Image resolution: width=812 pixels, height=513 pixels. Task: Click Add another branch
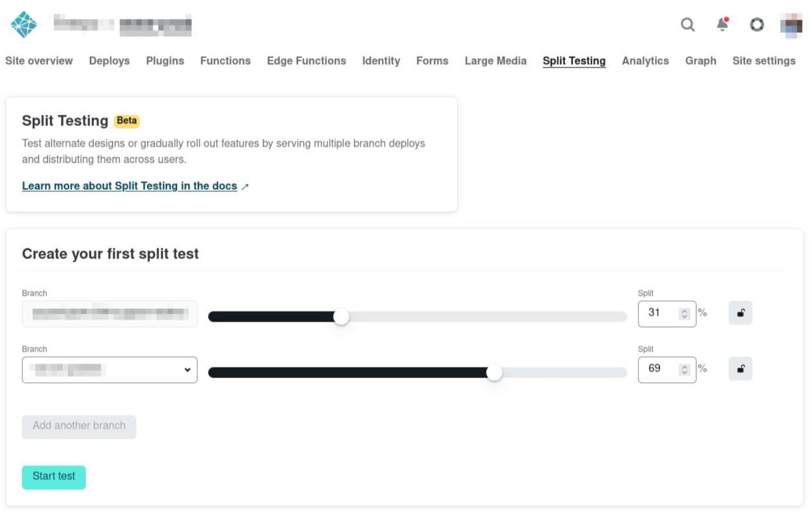pyautogui.click(x=78, y=427)
